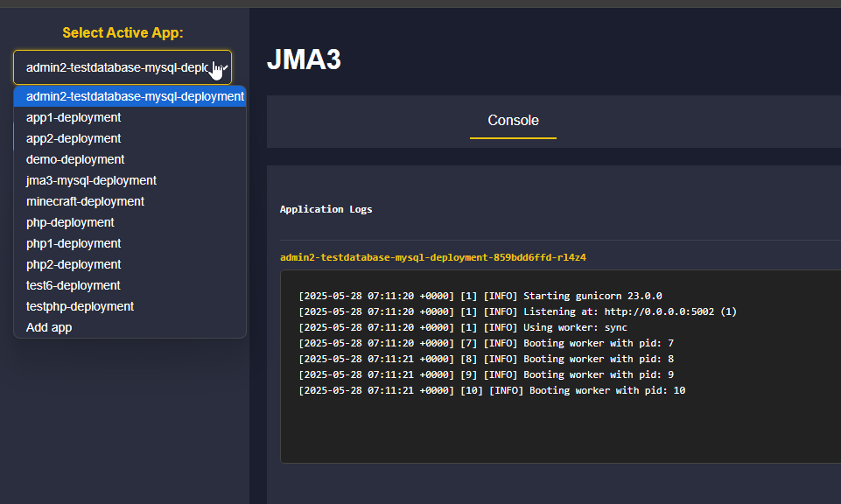
Task: Click the orange pod name above logs
Action: coord(432,257)
